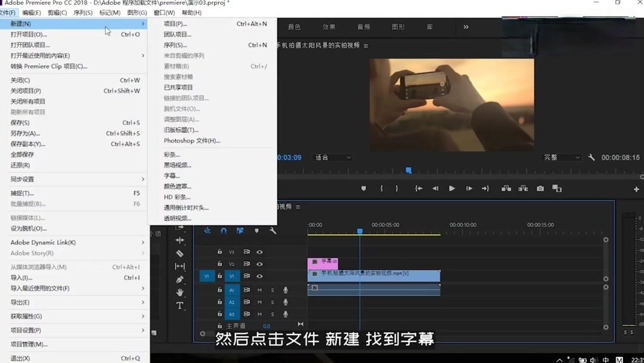Click the 主声道 audio level value
The height and width of the screenshot is (363, 644).
(267, 326)
